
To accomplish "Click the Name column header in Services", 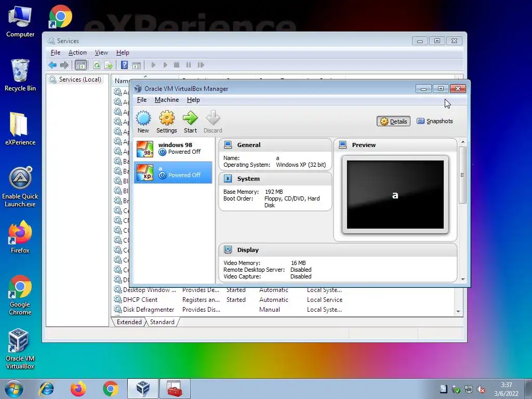I will point(121,81).
